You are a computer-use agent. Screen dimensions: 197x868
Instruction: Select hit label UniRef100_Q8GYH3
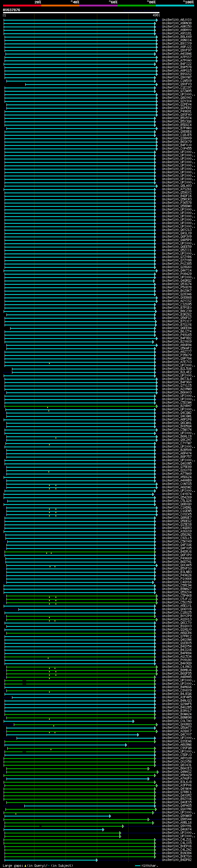(x=177, y=98)
